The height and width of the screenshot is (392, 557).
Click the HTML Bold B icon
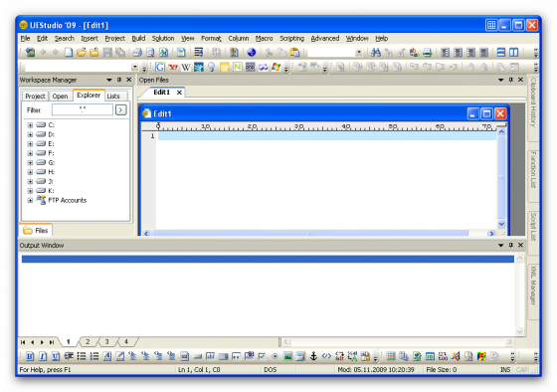click(30, 356)
